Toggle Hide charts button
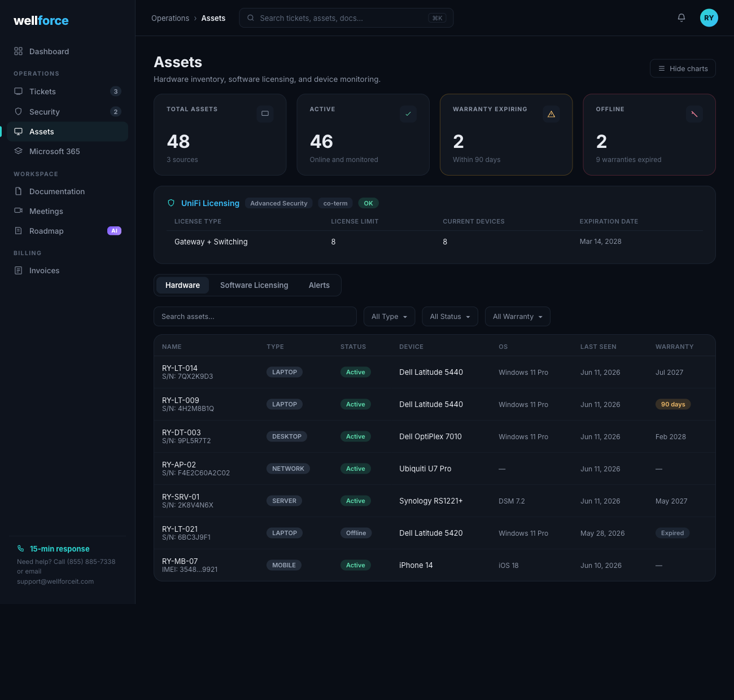The width and height of the screenshot is (734, 700). [683, 68]
